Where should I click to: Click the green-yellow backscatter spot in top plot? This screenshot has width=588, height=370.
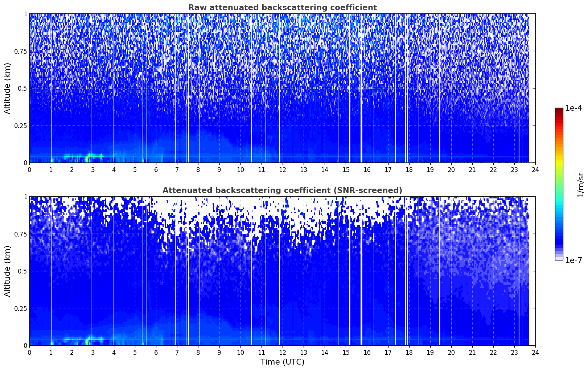coord(87,158)
